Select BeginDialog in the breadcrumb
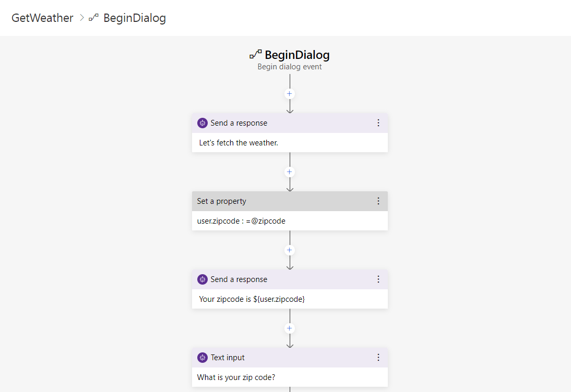This screenshot has height=392, width=571. pyautogui.click(x=135, y=18)
